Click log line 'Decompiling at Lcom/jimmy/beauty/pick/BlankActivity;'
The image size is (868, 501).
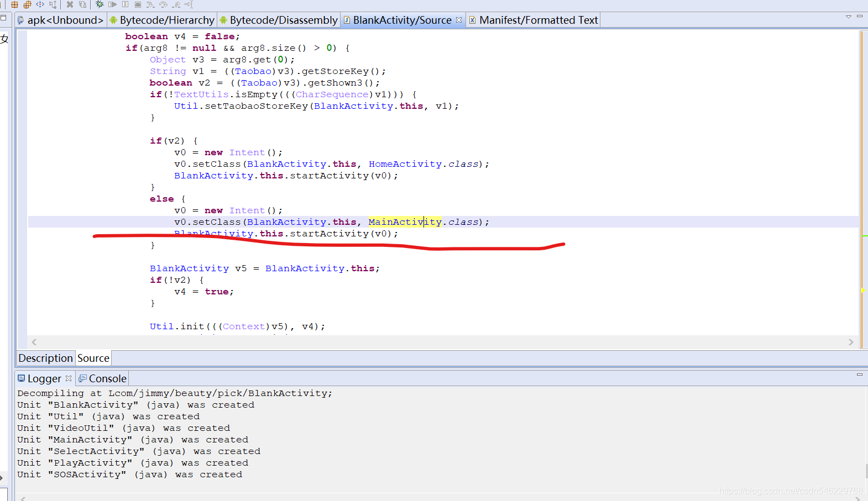click(175, 393)
